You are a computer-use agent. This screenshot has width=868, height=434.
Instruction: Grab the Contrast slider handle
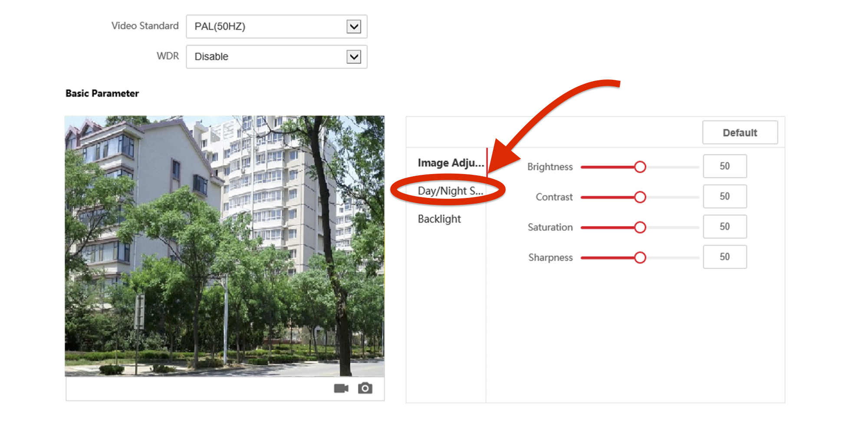[640, 197]
